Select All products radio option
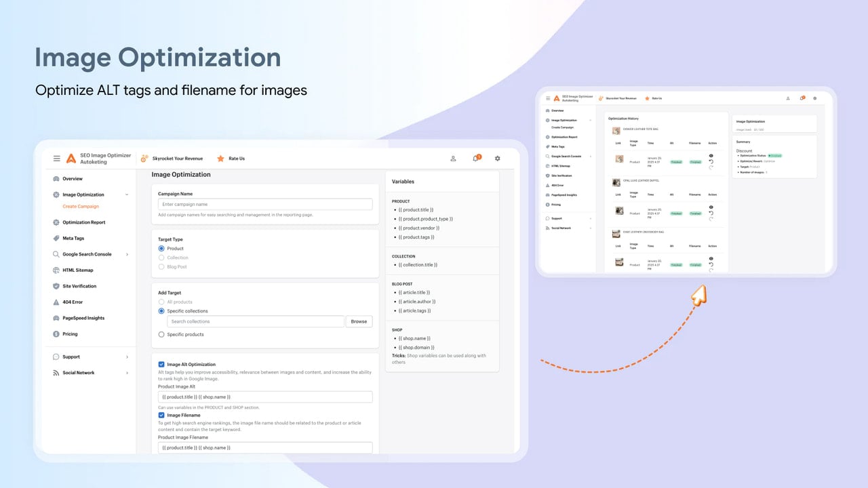868x488 pixels. click(x=161, y=302)
